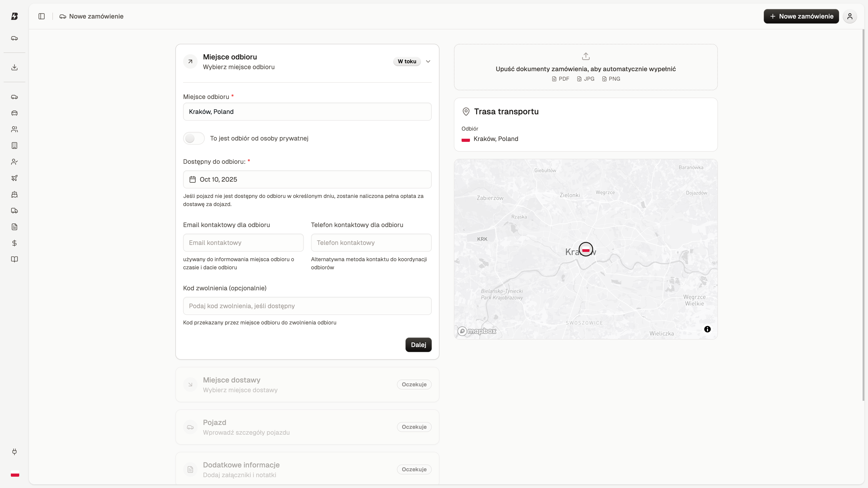Select the plane transport icon in sidebar
Image resolution: width=868 pixels, height=488 pixels.
click(x=14, y=178)
